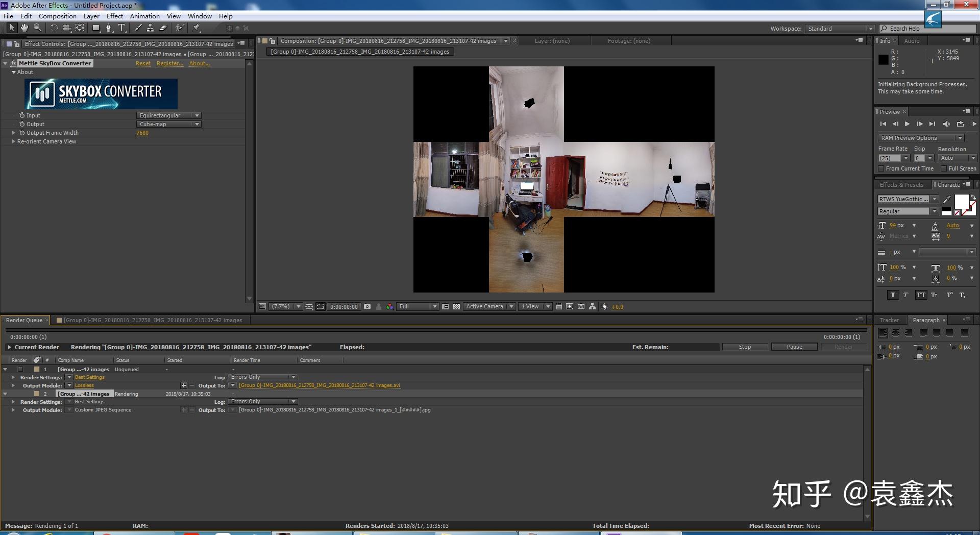Open the Output Cube-map dropdown
Viewport: 980px width, 535px height.
[168, 124]
